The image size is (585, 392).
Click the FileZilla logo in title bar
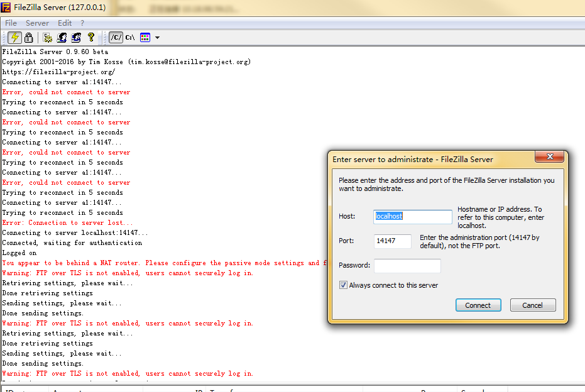[6, 7]
